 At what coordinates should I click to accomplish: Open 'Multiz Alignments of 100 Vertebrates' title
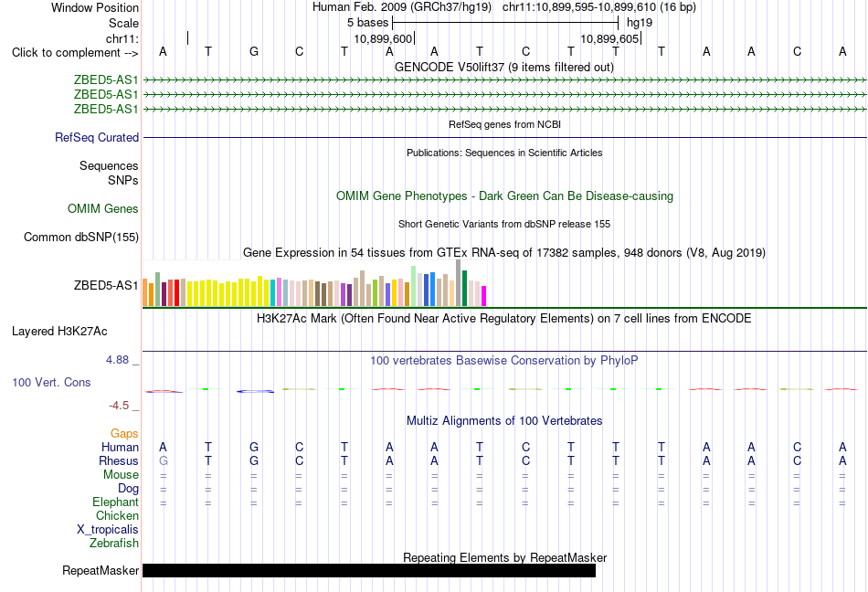[x=504, y=421]
